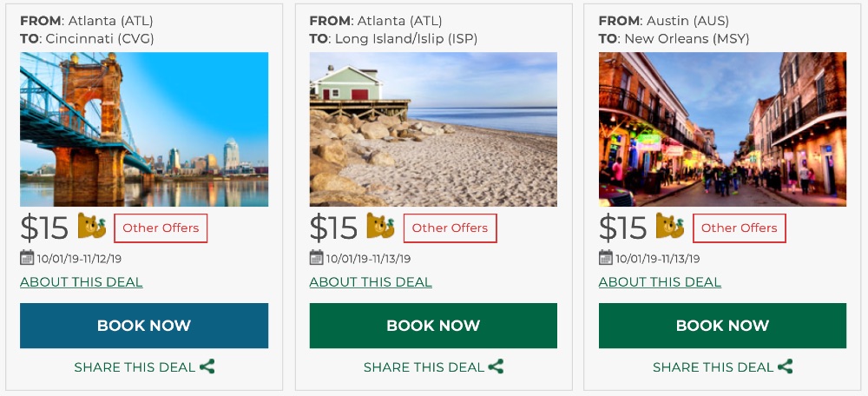Open Other Offers on the New Orleans deal
Screen dimensions: 868x396
point(739,228)
